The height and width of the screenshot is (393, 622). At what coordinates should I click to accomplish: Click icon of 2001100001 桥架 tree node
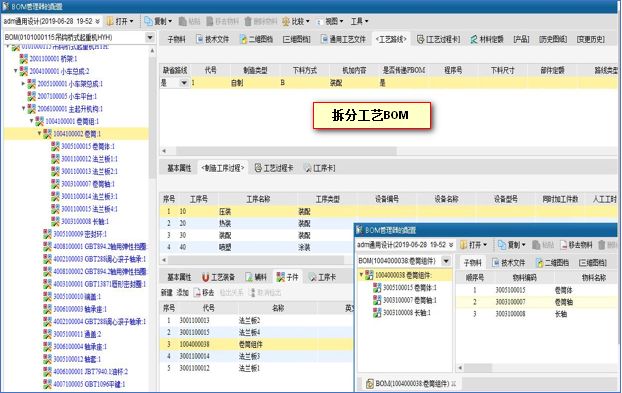coord(24,59)
